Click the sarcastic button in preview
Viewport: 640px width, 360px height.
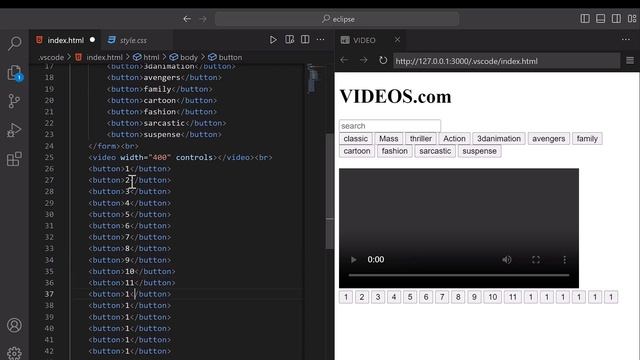click(435, 151)
